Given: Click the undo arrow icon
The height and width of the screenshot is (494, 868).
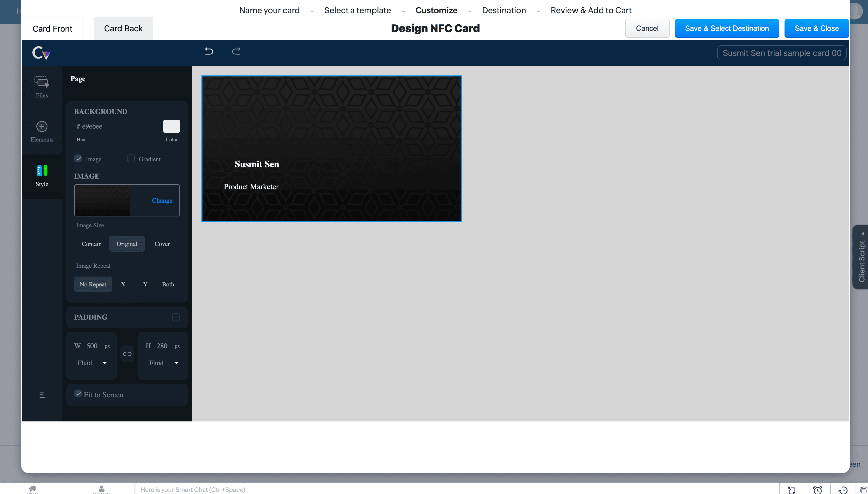Looking at the screenshot, I should pyautogui.click(x=209, y=51).
